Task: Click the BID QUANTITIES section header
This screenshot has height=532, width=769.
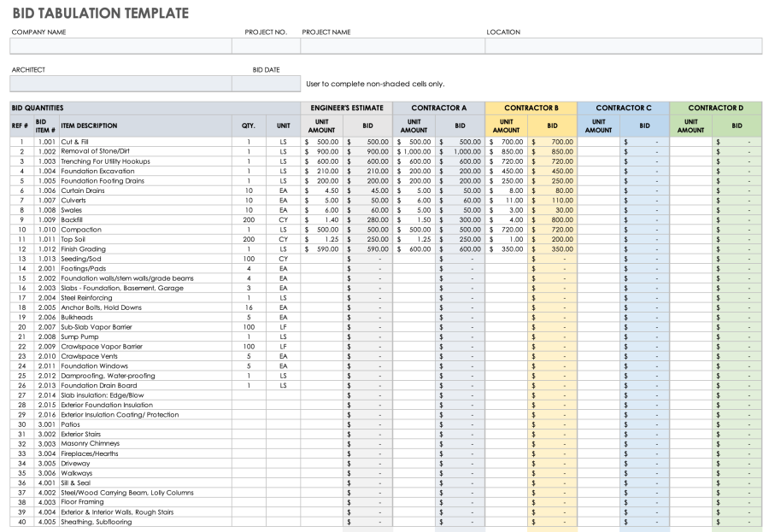Action: point(38,108)
